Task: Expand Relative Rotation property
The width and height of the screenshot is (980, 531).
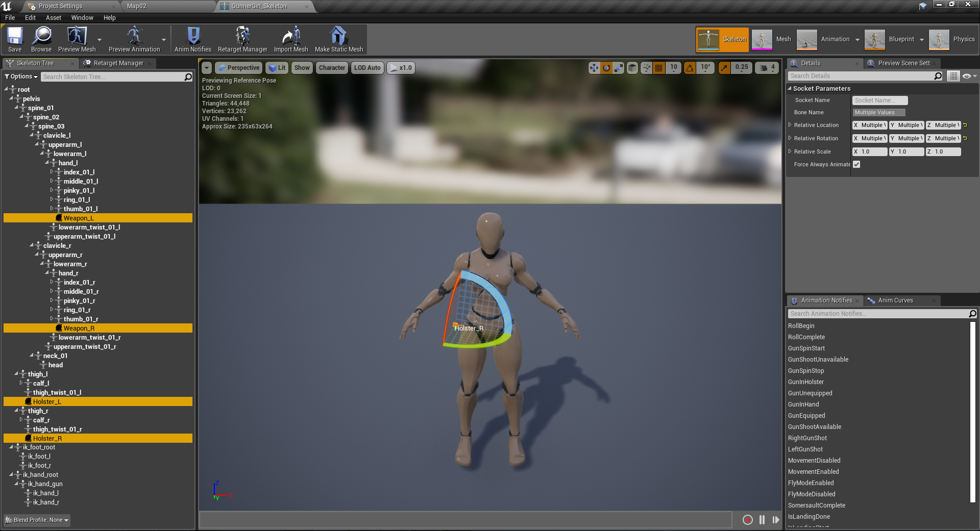Action: (790, 138)
